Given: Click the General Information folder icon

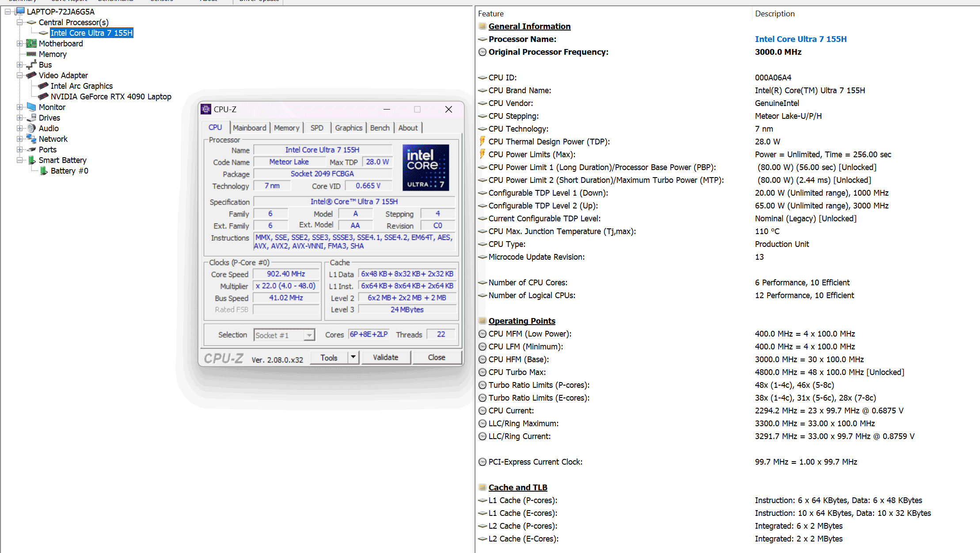Looking at the screenshot, I should click(482, 26).
